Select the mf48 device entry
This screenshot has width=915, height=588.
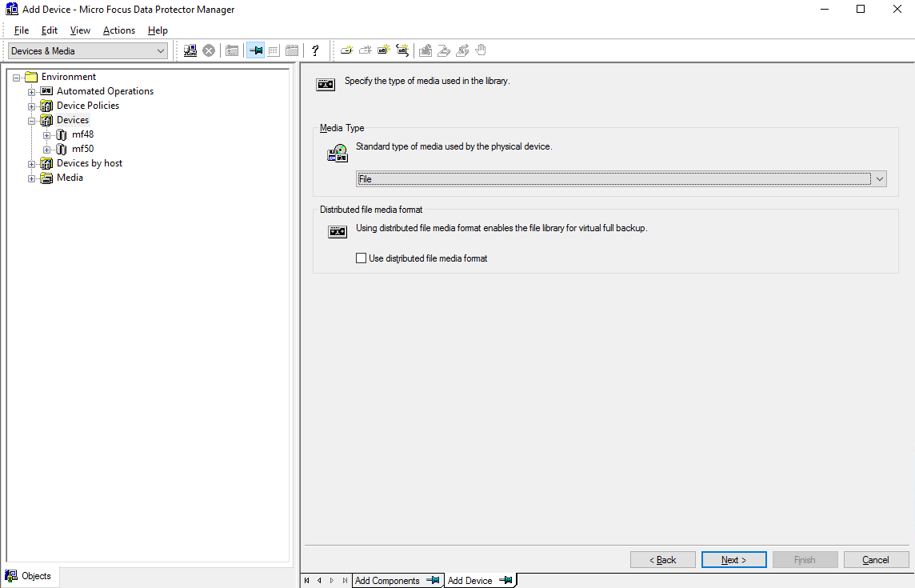(x=83, y=134)
